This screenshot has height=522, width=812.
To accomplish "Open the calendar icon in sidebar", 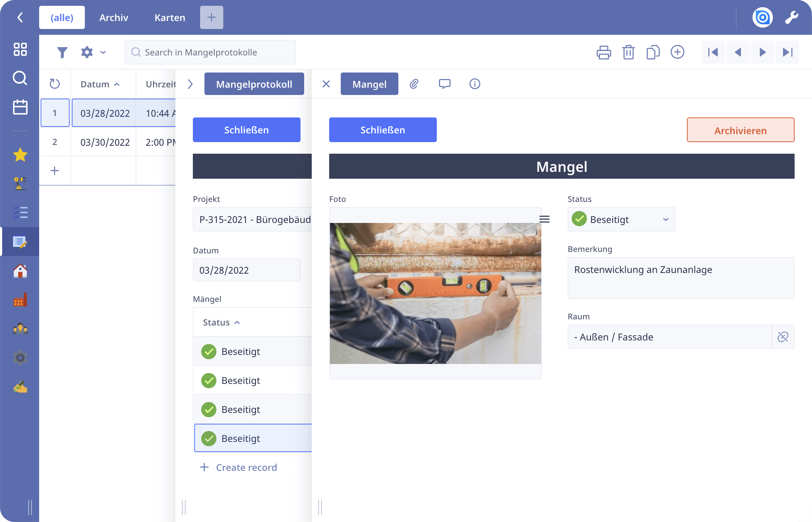I will coord(20,107).
